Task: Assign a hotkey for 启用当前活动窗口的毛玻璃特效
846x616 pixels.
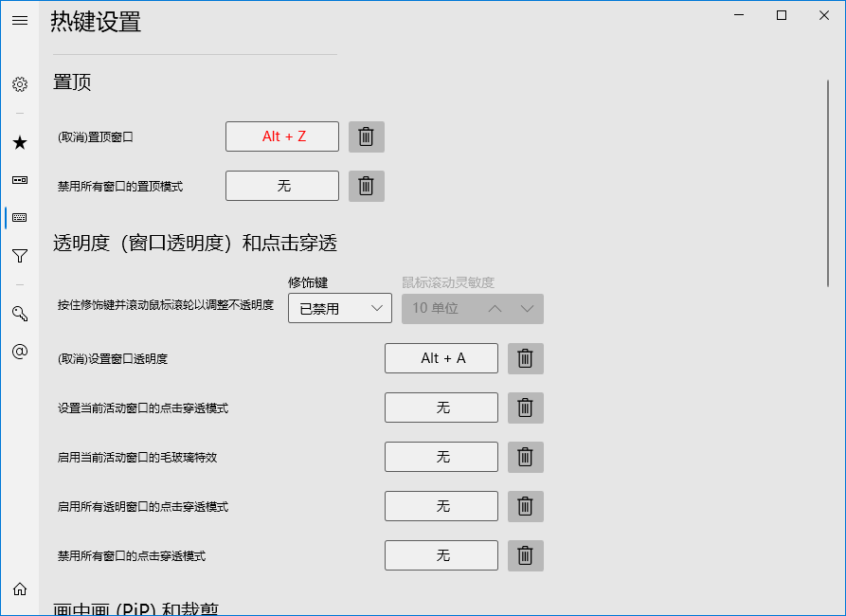Action: pyautogui.click(x=441, y=457)
